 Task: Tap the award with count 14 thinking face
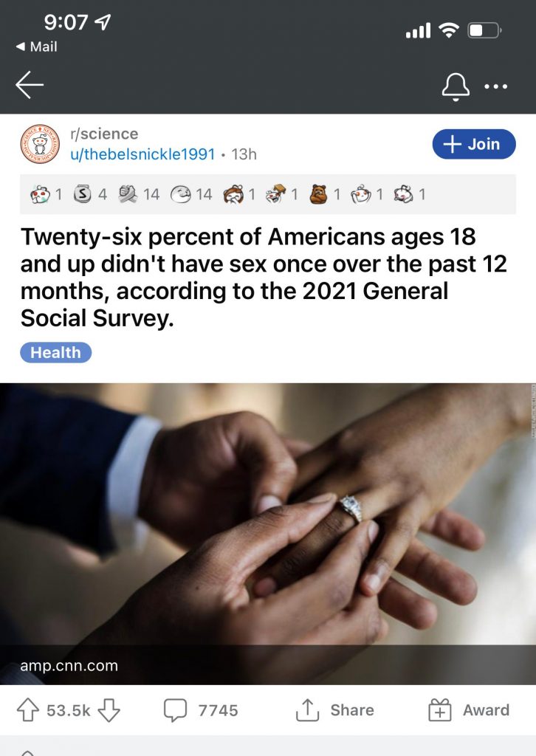(180, 195)
